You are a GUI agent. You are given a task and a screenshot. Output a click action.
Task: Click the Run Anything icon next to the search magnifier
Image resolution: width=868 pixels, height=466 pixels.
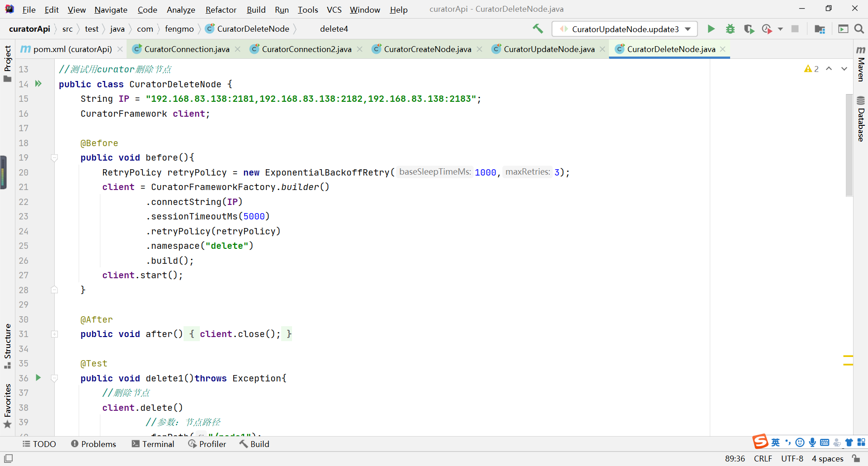pyautogui.click(x=843, y=29)
